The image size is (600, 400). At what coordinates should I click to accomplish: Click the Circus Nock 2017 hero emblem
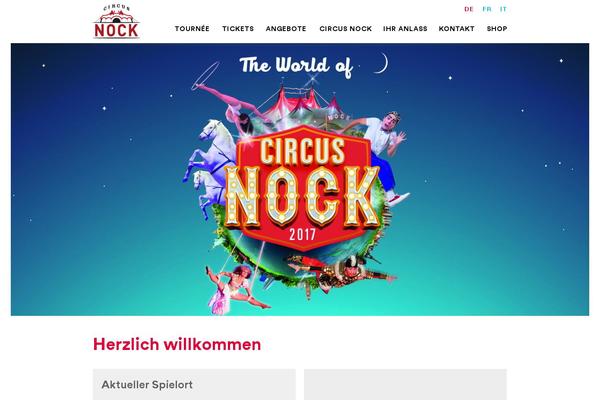[x=302, y=188]
